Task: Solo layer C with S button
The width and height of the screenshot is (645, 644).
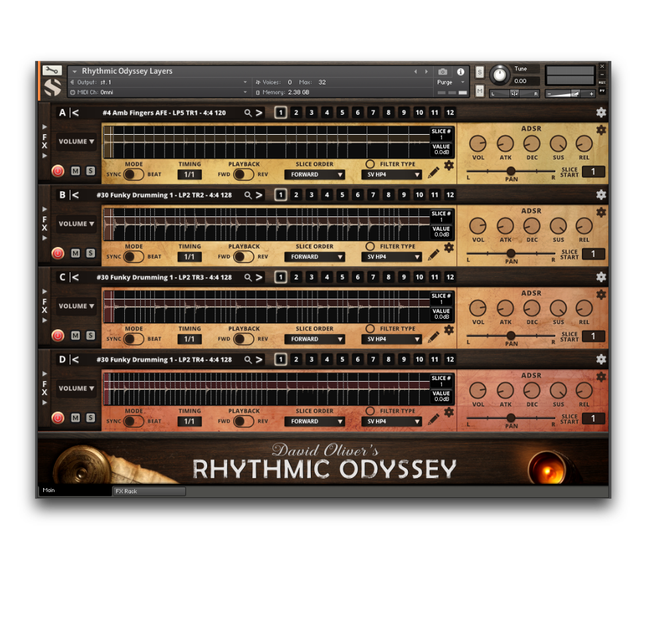Action: pyautogui.click(x=90, y=335)
